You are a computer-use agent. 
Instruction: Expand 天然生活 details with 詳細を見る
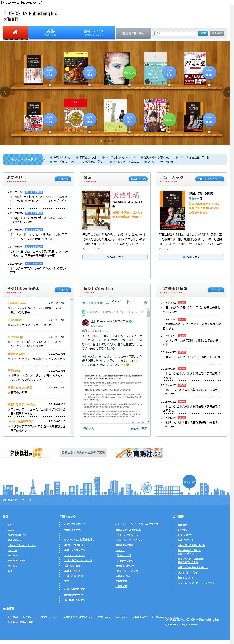coord(115,257)
